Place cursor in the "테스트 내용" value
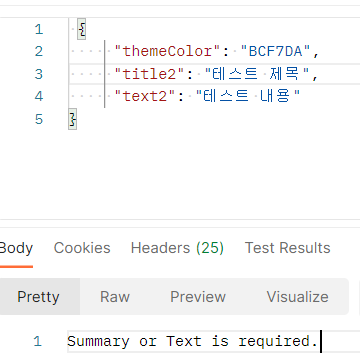Viewport: 360px width, 362px height. click(x=248, y=96)
